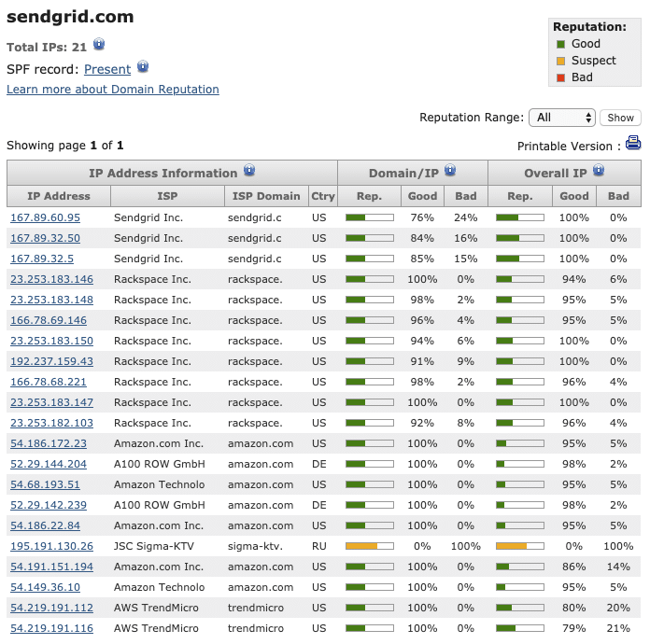
Task: Click Overall IP reputation bar for 195.191.130.26
Action: (520, 546)
